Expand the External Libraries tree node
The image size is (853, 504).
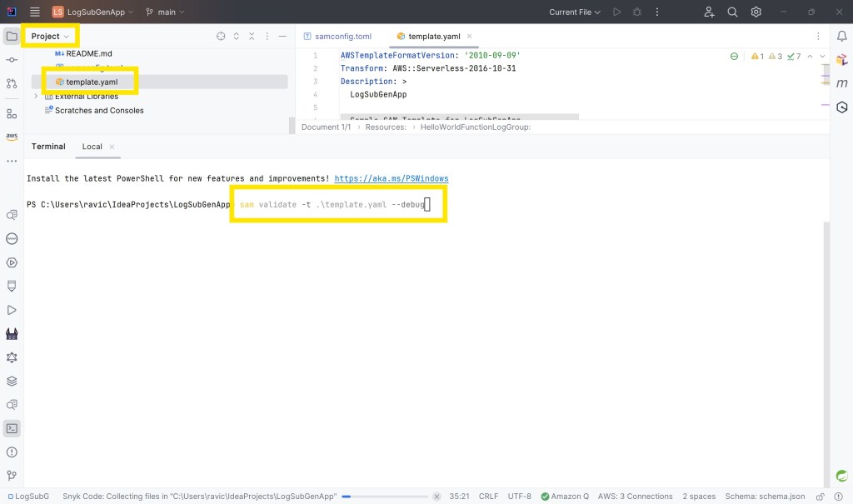tap(36, 97)
